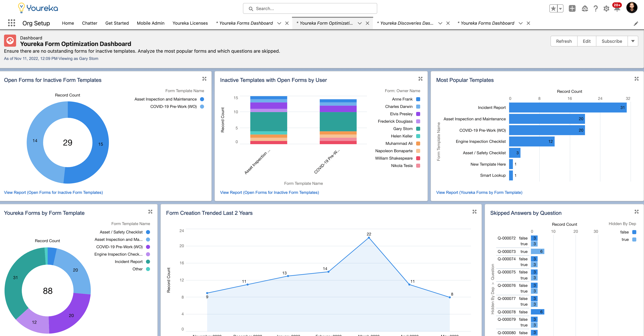Open the Favorites star icon
Image resolution: width=644 pixels, height=336 pixels.
553,9
